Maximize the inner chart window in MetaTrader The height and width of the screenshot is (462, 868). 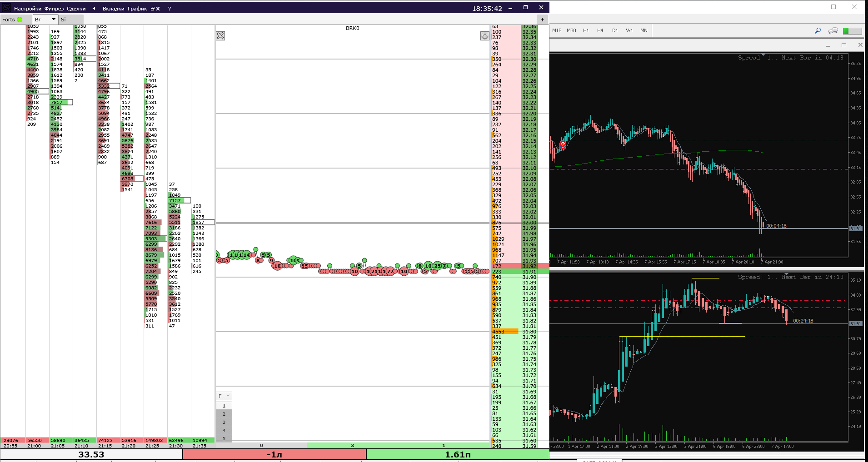tap(844, 45)
